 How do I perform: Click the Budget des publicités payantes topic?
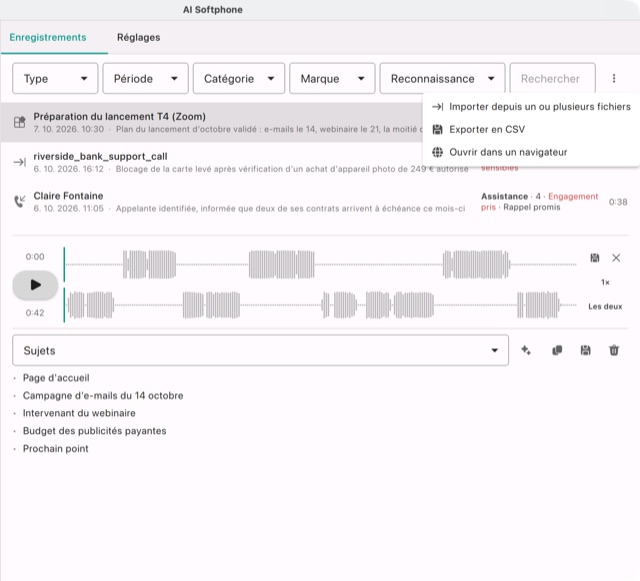(x=94, y=431)
